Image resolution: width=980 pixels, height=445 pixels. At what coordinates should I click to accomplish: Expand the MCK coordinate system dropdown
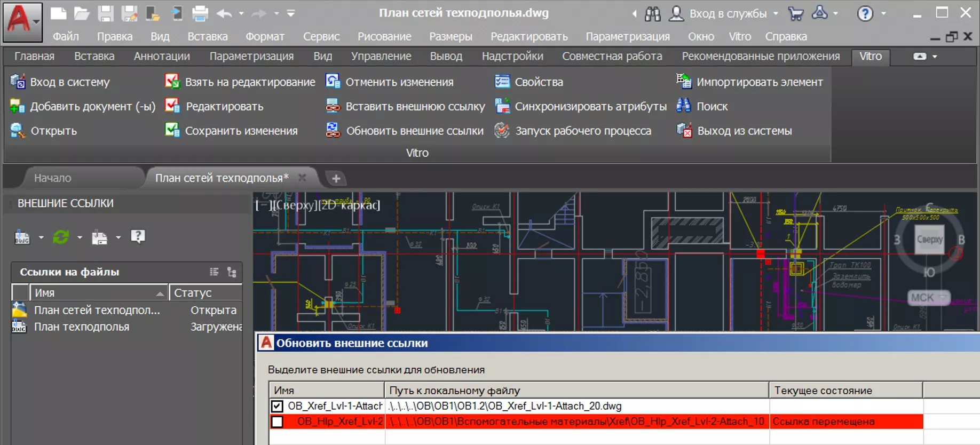[942, 297]
